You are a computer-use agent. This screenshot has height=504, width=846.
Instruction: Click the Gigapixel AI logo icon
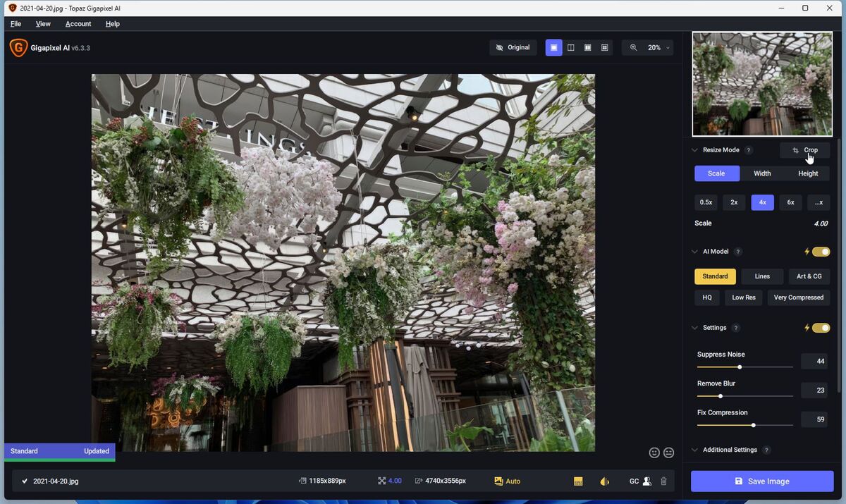[x=18, y=48]
